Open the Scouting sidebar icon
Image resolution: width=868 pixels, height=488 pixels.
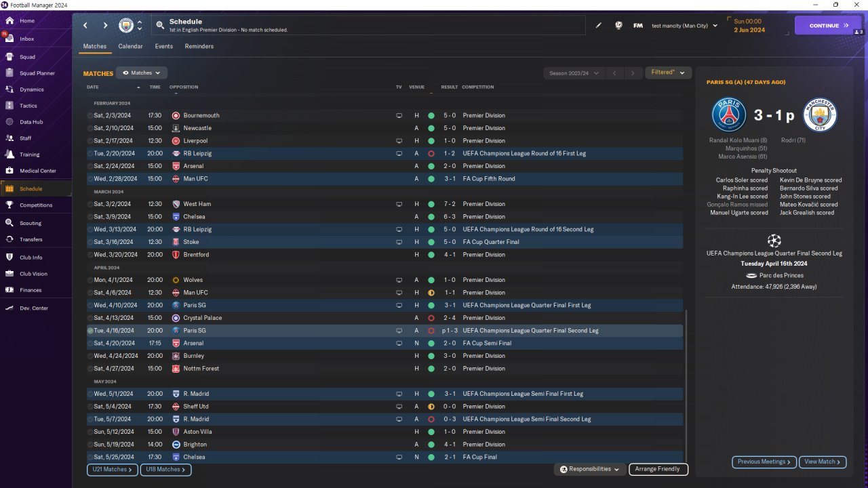coord(9,223)
